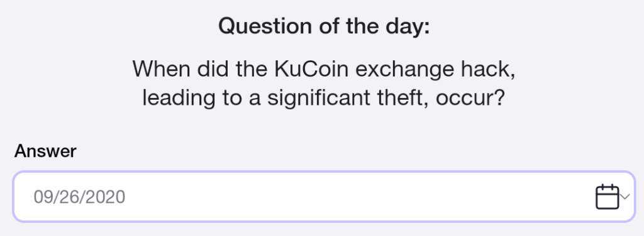Click the word exchange in the question
Image resolution: width=644 pixels, height=236 pixels.
[x=404, y=70]
